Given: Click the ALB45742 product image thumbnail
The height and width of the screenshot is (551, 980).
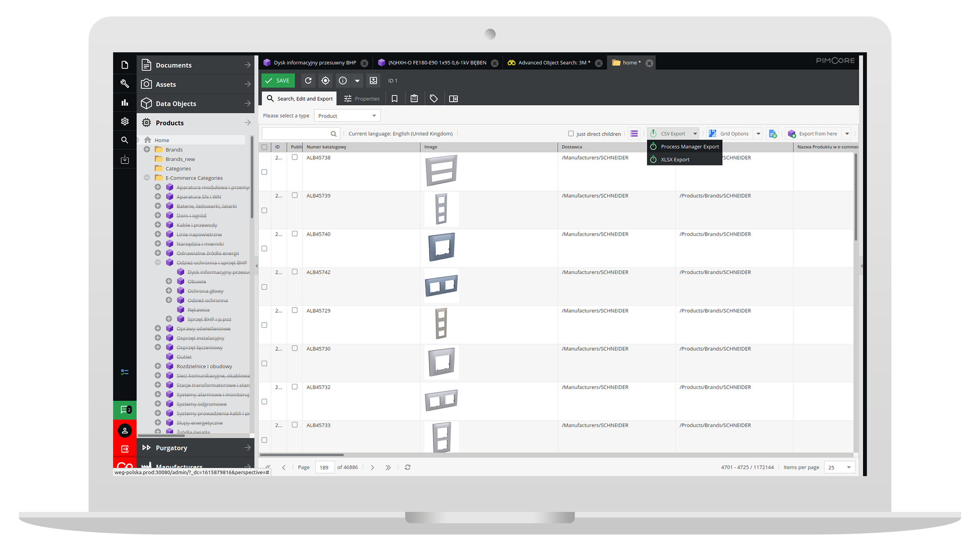Looking at the screenshot, I should click(x=441, y=285).
